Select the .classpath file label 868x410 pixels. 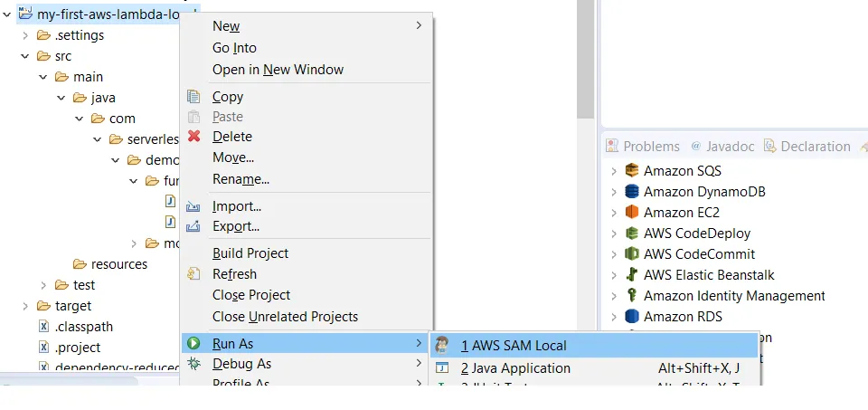pos(83,327)
